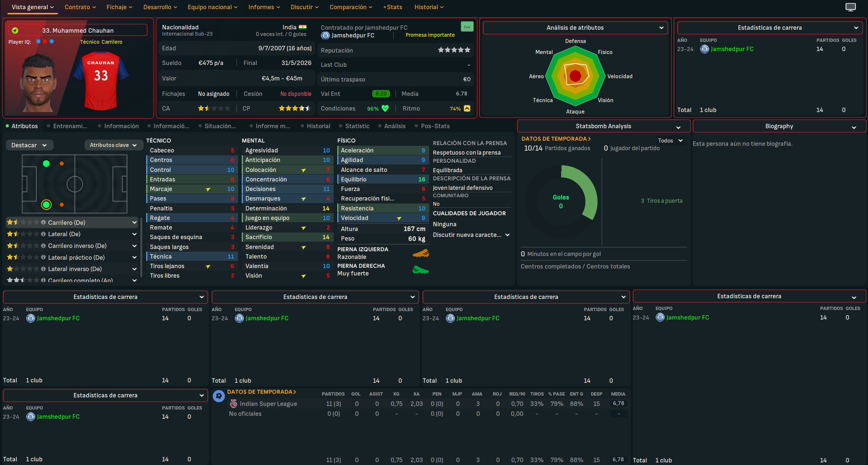
Task: Click the key attribute arrow next to Velocidad
Action: 399,218
